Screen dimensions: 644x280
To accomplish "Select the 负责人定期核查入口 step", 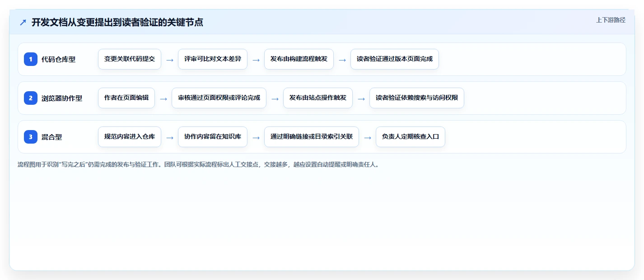I will pos(411,137).
